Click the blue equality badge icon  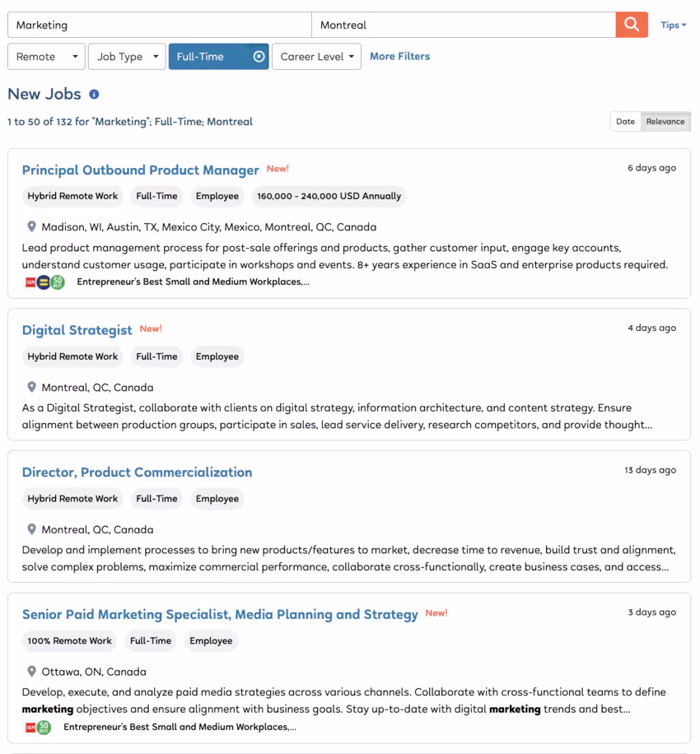(43, 282)
